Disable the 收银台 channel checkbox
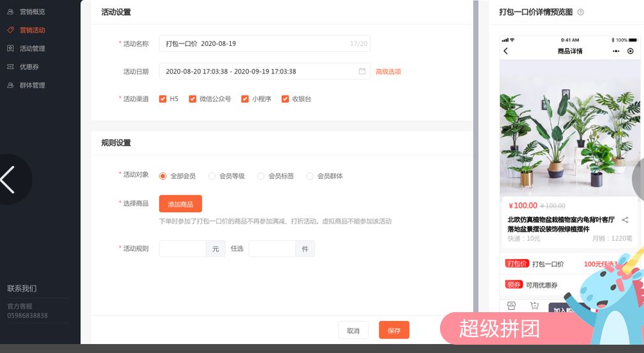The image size is (644, 353). tap(285, 99)
